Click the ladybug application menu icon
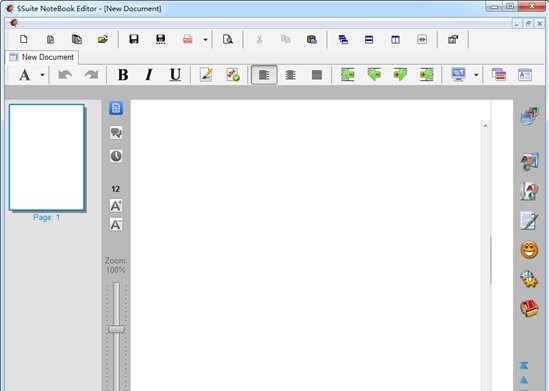 tap(14, 23)
